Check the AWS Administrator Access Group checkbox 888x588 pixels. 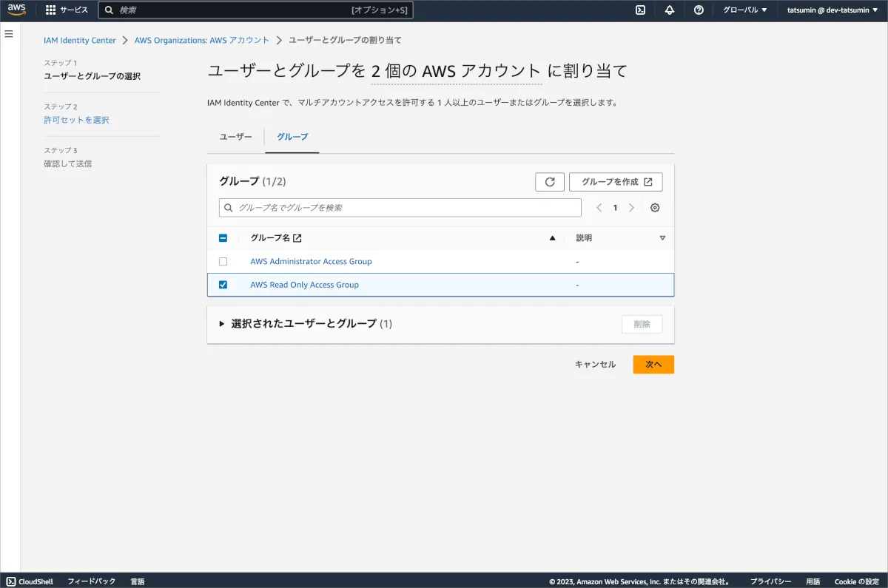tap(223, 262)
